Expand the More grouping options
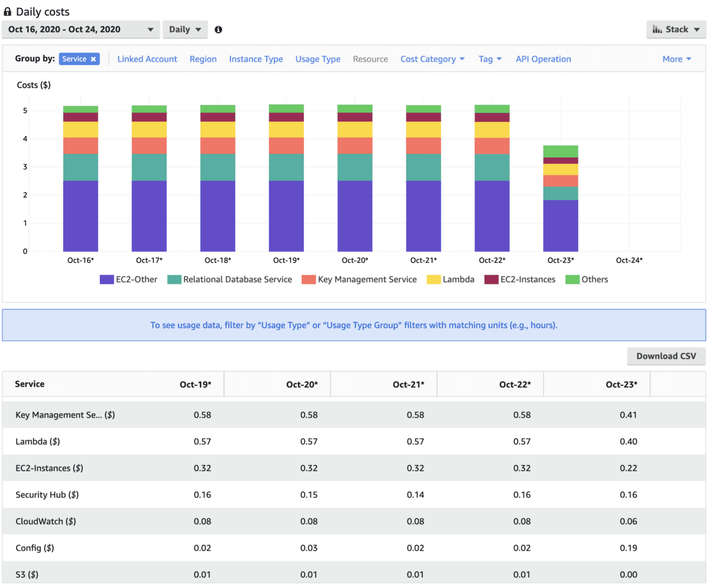 (x=676, y=59)
